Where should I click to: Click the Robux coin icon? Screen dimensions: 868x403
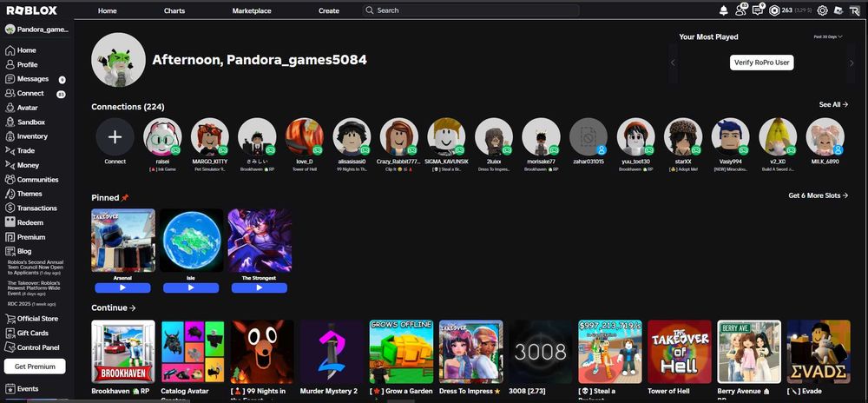coord(774,10)
